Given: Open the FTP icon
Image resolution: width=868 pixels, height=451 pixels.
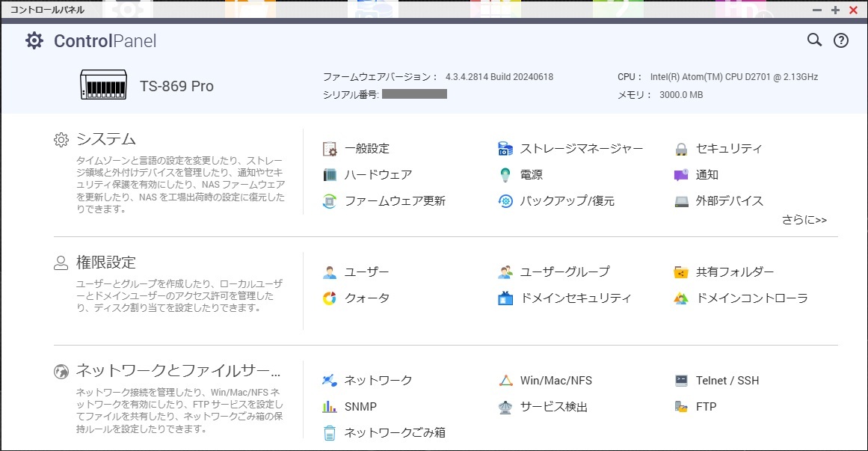Looking at the screenshot, I should click(681, 406).
